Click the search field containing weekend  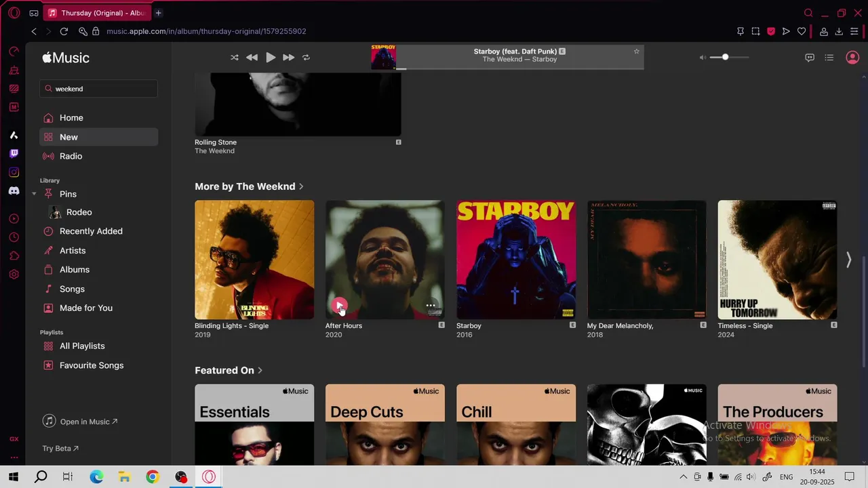click(99, 89)
